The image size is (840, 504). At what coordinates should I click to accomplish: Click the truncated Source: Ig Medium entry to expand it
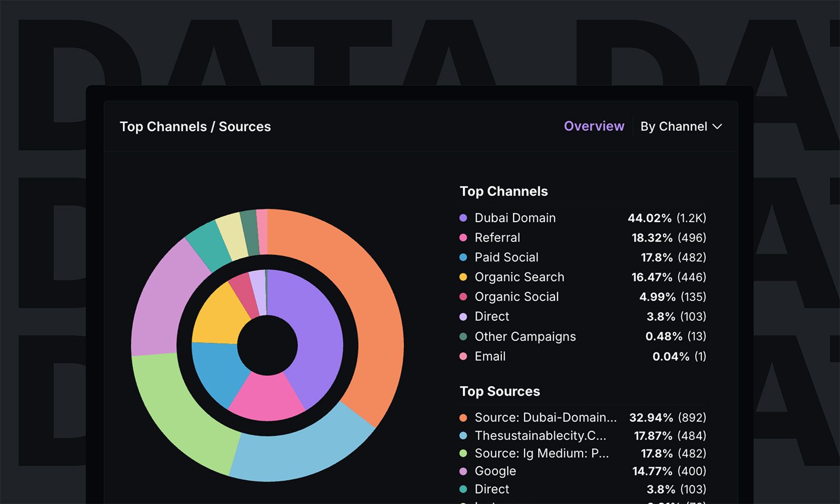tap(541, 454)
